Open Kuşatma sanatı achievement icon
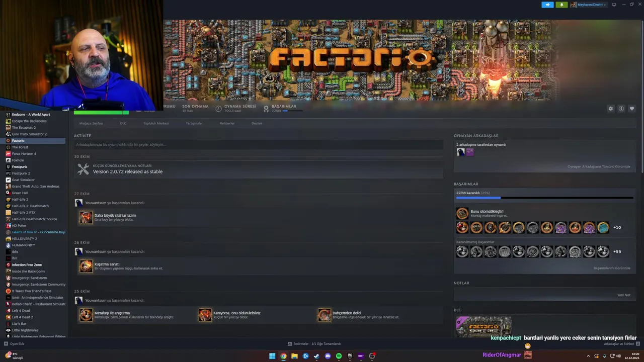 [86, 266]
